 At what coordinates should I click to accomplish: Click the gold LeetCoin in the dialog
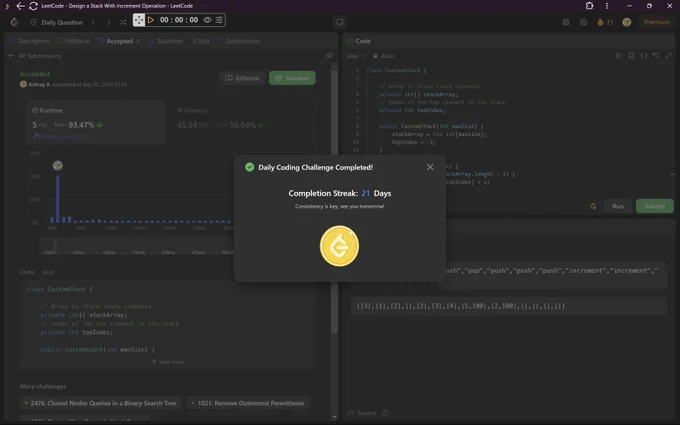click(x=339, y=246)
